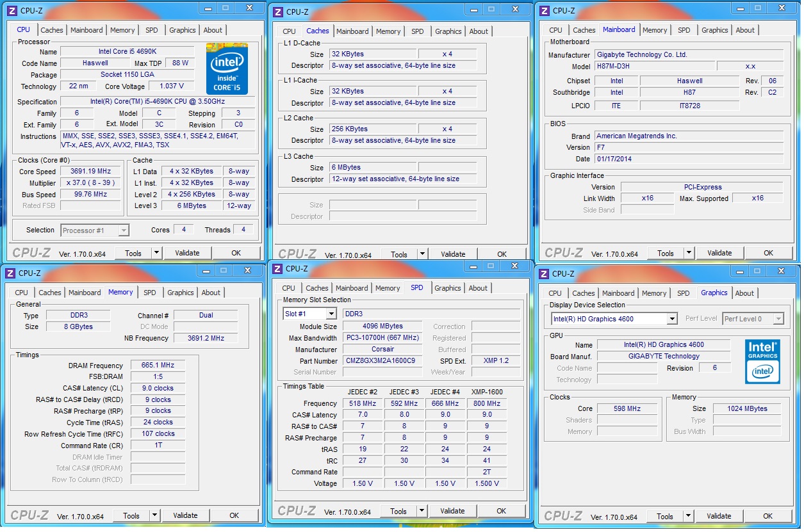This screenshot has width=804, height=532.
Task: Click the Socket 1150 LGA package field
Action: click(127, 74)
